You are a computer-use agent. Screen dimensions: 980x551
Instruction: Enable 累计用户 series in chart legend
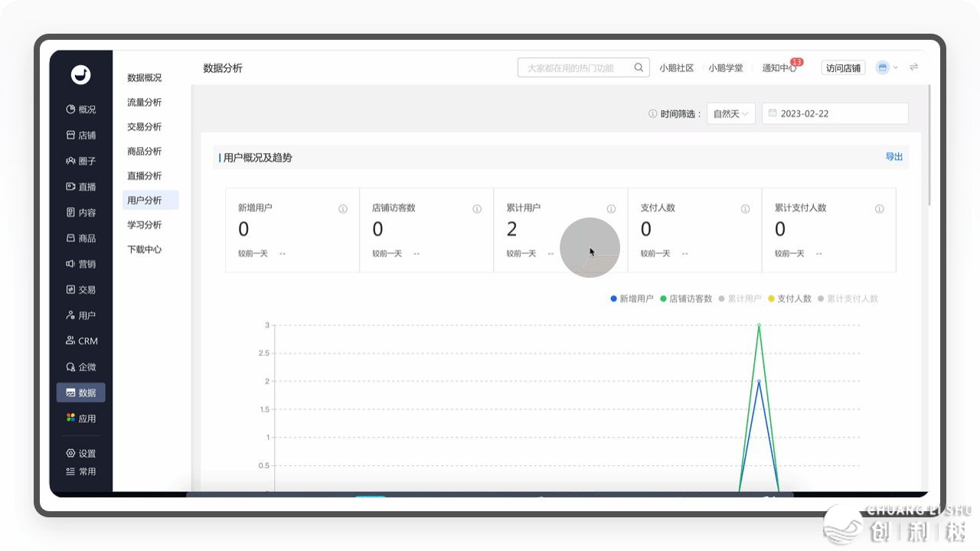pos(740,298)
